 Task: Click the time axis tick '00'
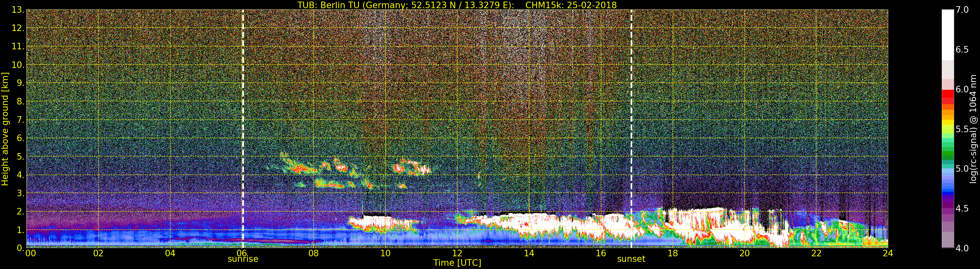click(30, 253)
